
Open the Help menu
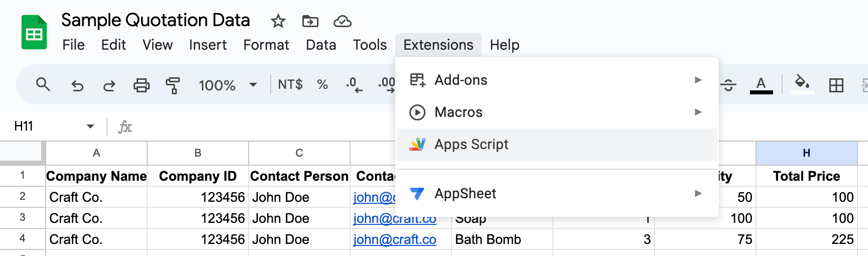point(505,45)
